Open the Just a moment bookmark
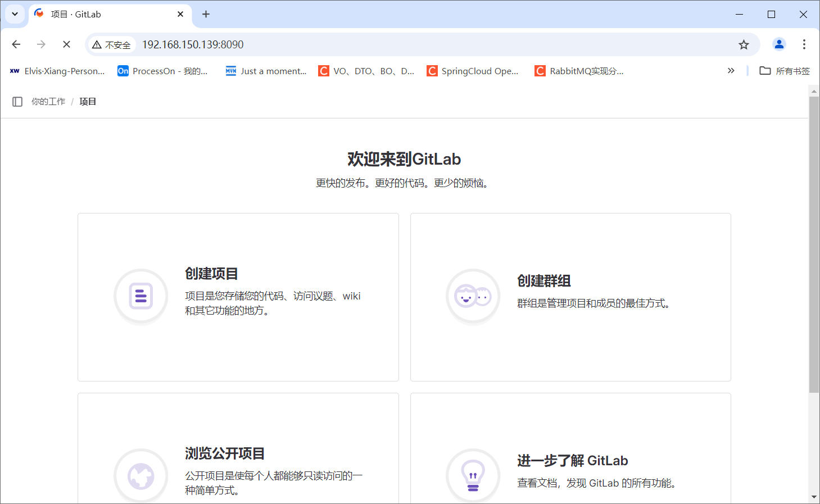This screenshot has width=820, height=504. pyautogui.click(x=266, y=71)
